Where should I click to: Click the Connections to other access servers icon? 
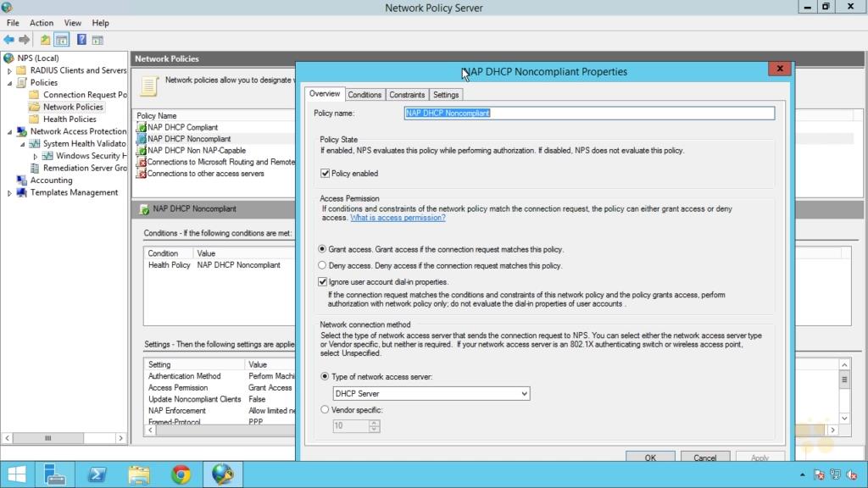142,174
